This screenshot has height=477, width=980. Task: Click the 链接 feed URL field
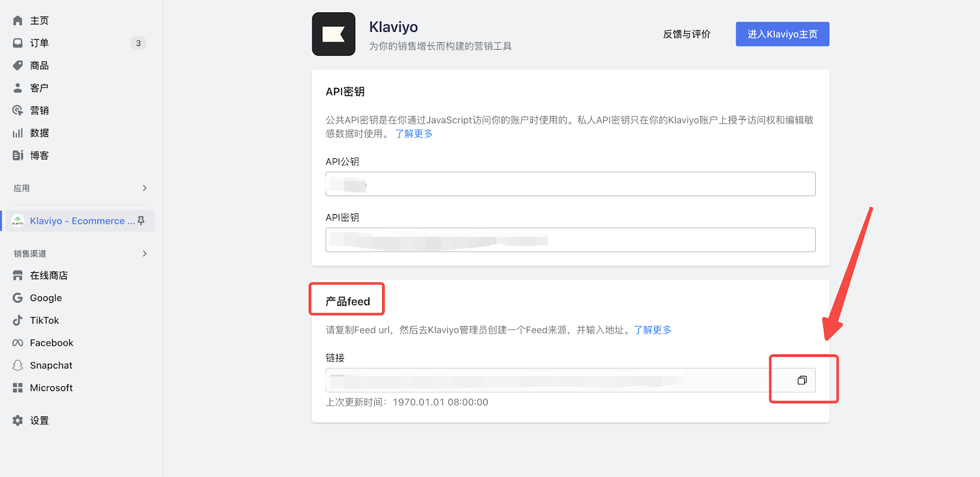(x=570, y=380)
